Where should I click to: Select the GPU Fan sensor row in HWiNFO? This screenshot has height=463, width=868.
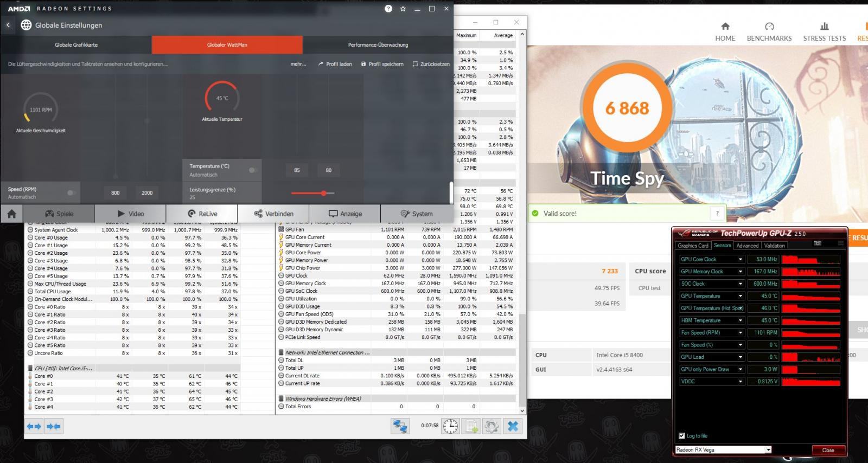[395, 229]
